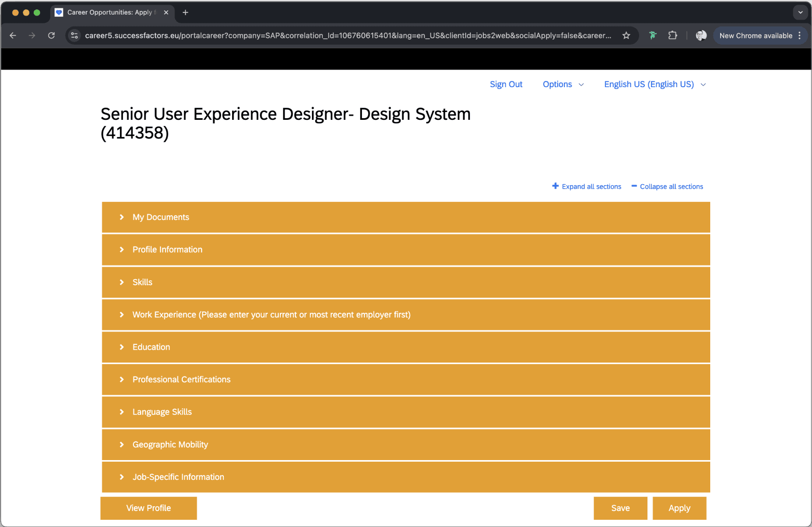This screenshot has height=527, width=812.
Task: Open the Chrome profile avatar
Action: point(701,35)
